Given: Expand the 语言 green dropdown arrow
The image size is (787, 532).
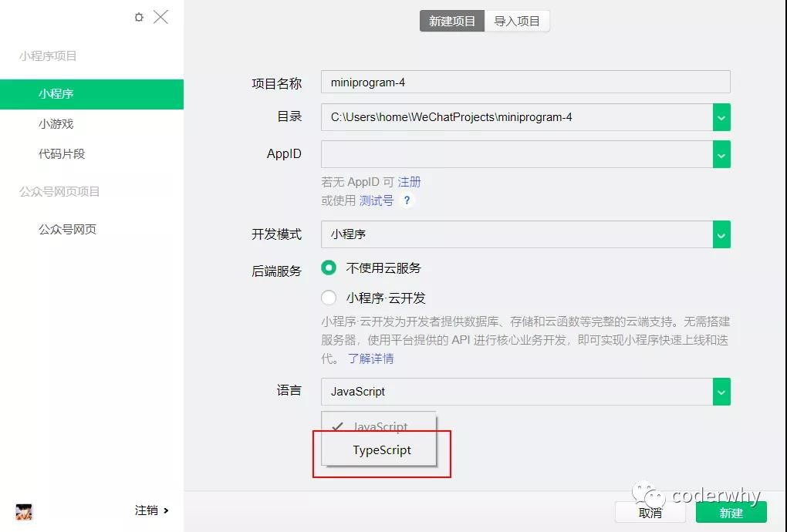Looking at the screenshot, I should tap(721, 392).
